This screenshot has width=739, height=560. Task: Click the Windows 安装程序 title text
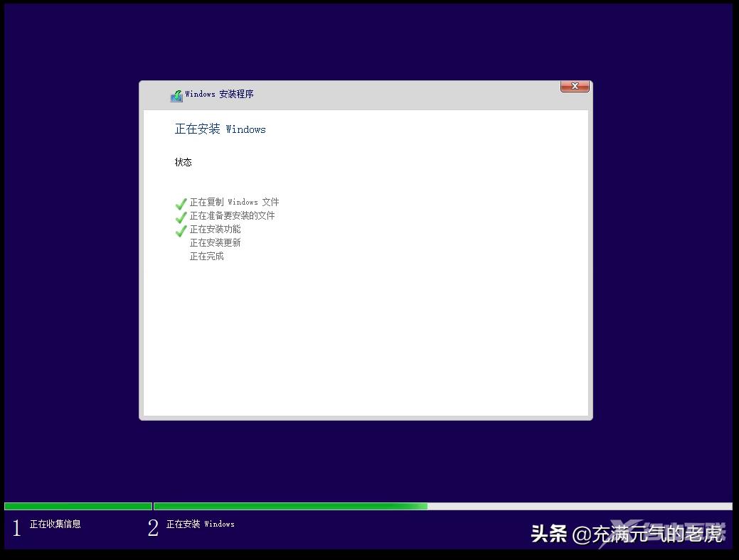(x=219, y=95)
